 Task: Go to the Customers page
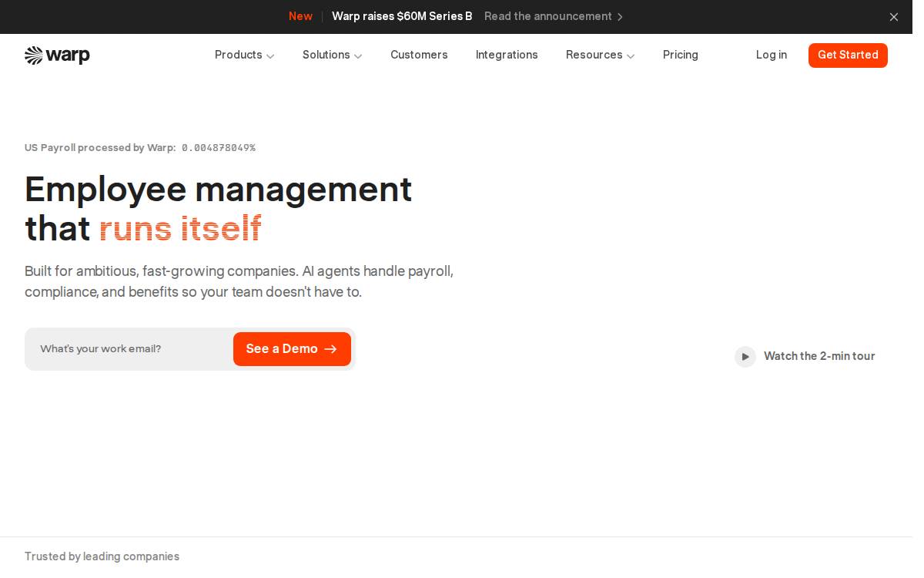pyautogui.click(x=419, y=55)
